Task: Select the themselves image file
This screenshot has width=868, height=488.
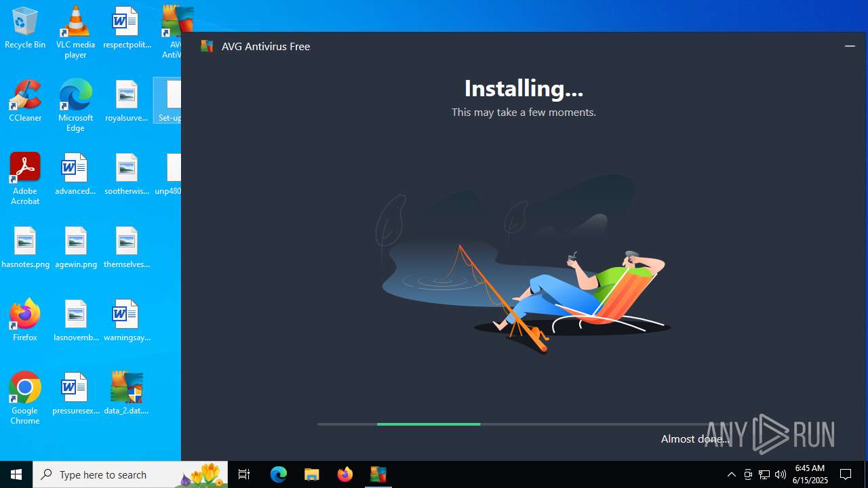Action: 127,248
